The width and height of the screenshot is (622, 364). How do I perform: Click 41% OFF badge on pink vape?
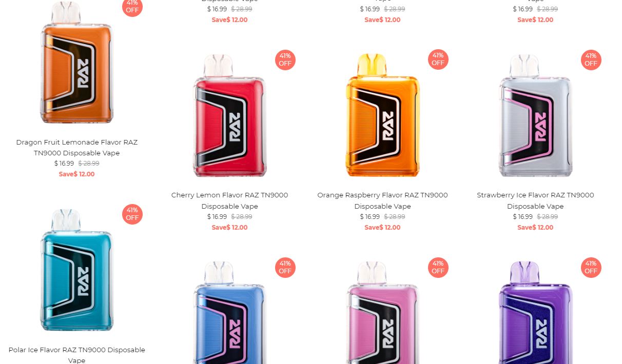pos(438,267)
